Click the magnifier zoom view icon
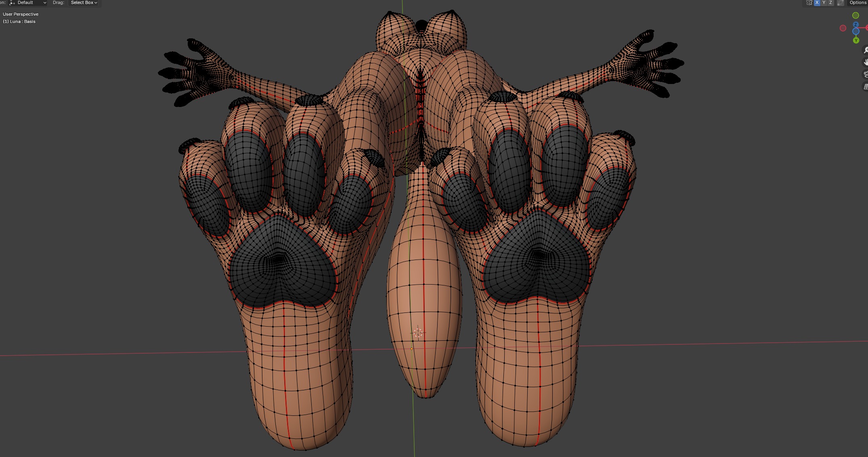This screenshot has width=868, height=457. point(865,50)
